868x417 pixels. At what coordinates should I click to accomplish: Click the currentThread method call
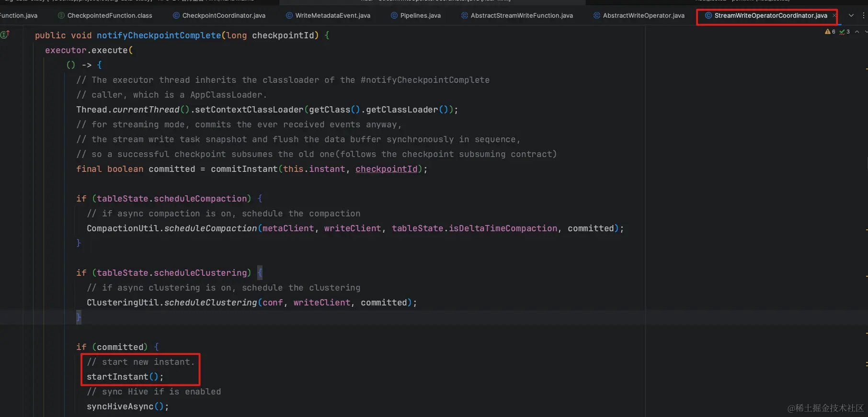146,110
